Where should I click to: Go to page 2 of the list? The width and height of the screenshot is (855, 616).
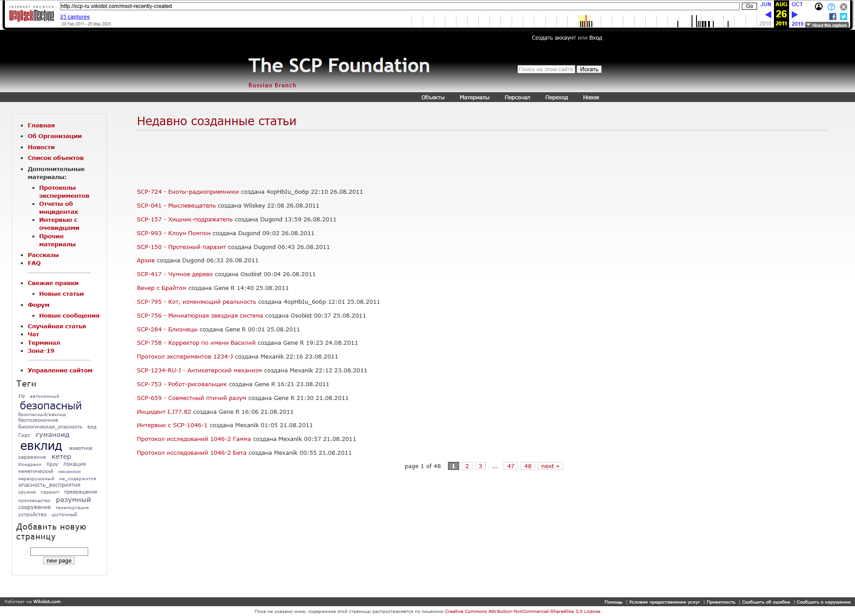467,466
